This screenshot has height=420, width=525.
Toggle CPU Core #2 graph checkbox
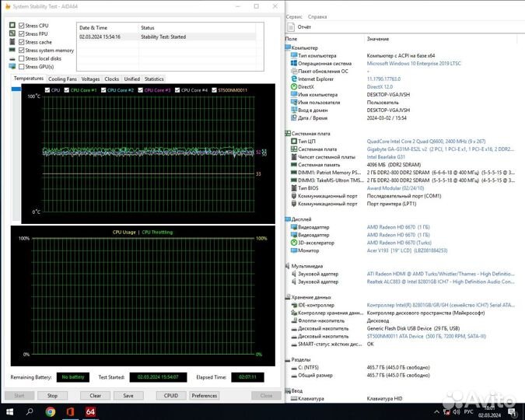[x=103, y=90]
